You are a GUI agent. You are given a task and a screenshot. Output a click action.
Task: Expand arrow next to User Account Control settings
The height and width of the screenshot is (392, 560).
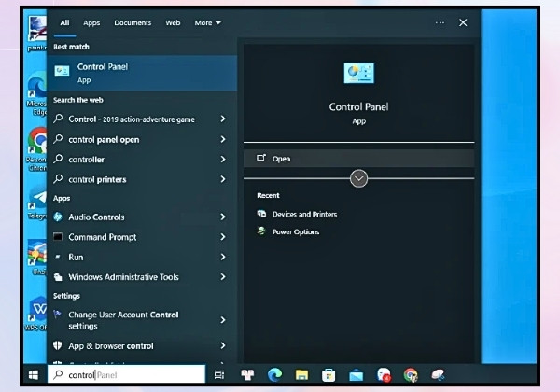point(223,320)
